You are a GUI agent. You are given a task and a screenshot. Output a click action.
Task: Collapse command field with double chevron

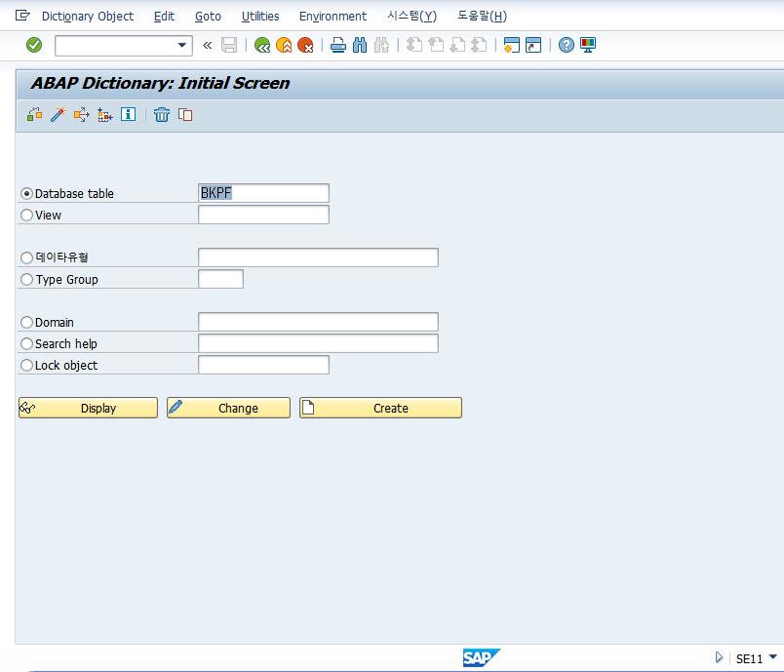(207, 46)
